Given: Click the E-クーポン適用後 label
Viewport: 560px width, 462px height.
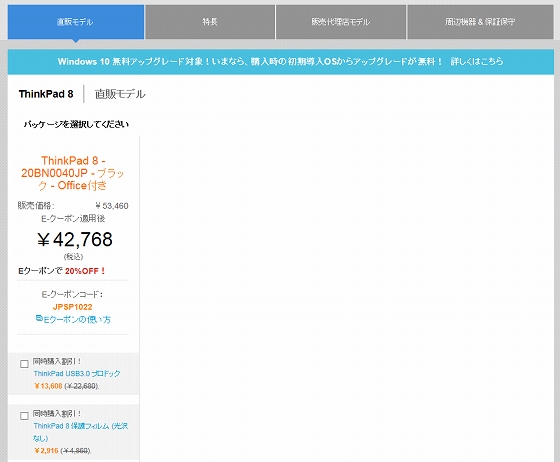Looking at the screenshot, I should click(x=73, y=219).
